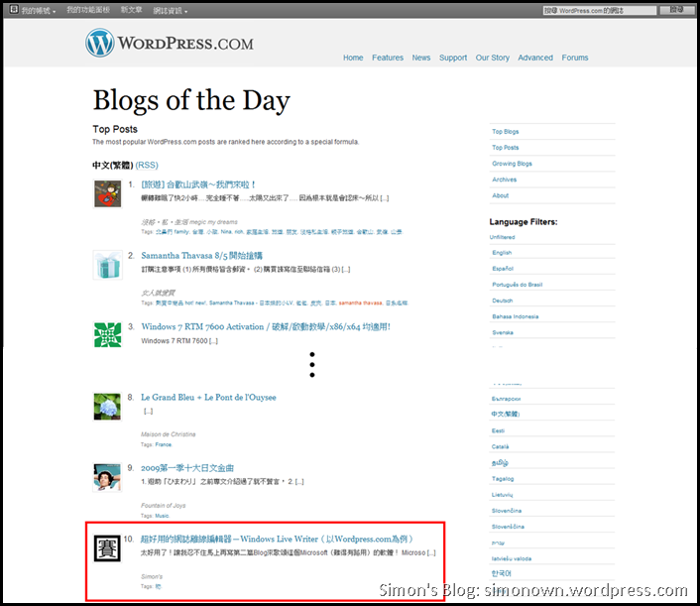Open the Advanced nav link
The height and width of the screenshot is (606, 700).
click(535, 58)
